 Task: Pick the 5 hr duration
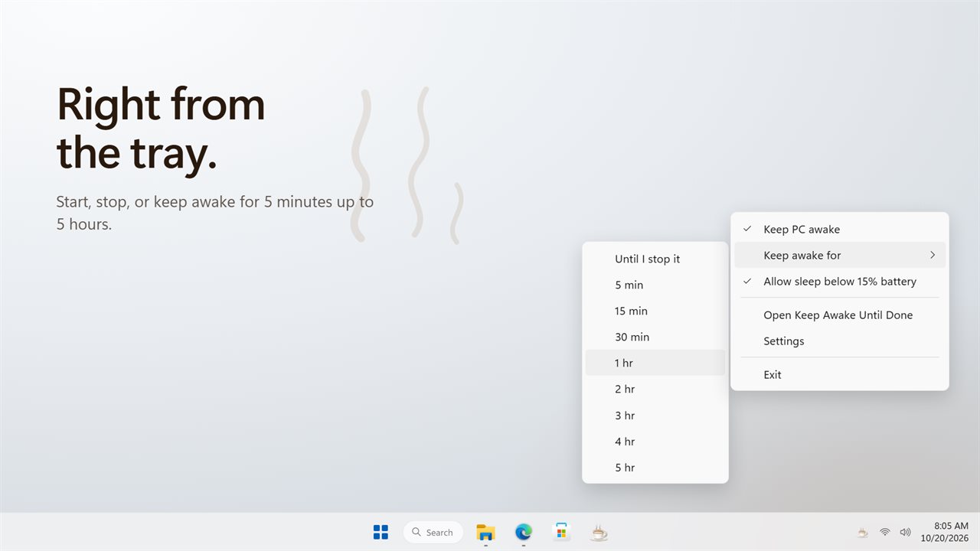coord(655,468)
